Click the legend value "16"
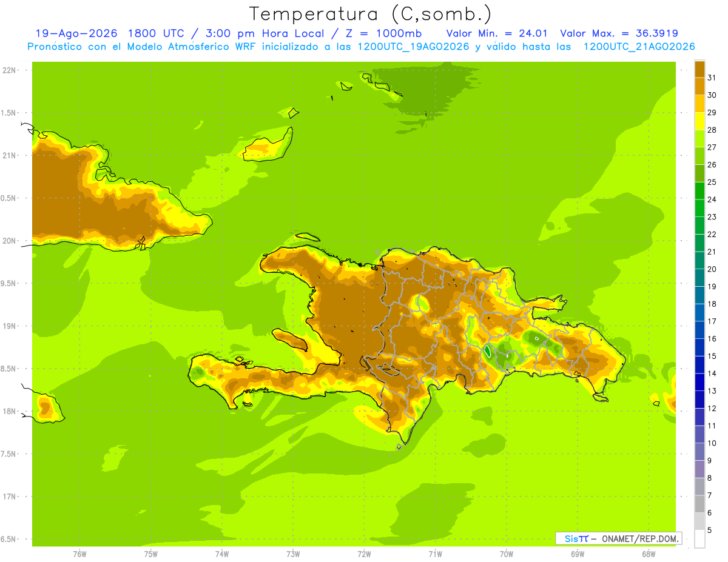 point(712,339)
